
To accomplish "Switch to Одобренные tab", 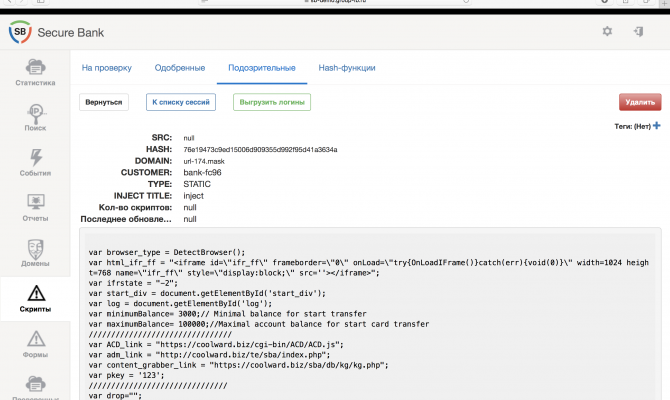I will pyautogui.click(x=180, y=68).
